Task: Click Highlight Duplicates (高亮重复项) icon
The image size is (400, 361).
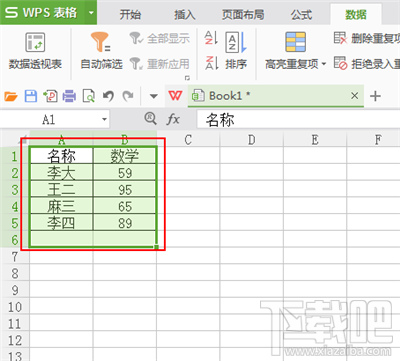Action: [295, 42]
